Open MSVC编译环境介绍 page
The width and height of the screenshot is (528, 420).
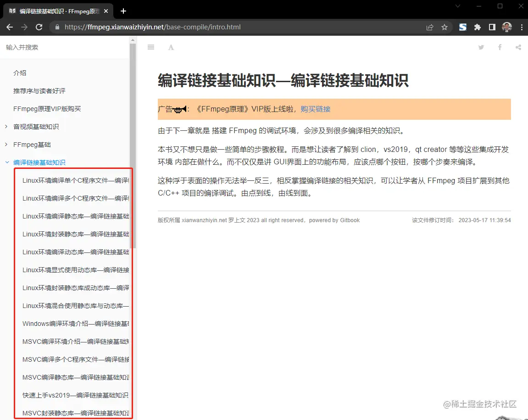pyautogui.click(x=75, y=342)
